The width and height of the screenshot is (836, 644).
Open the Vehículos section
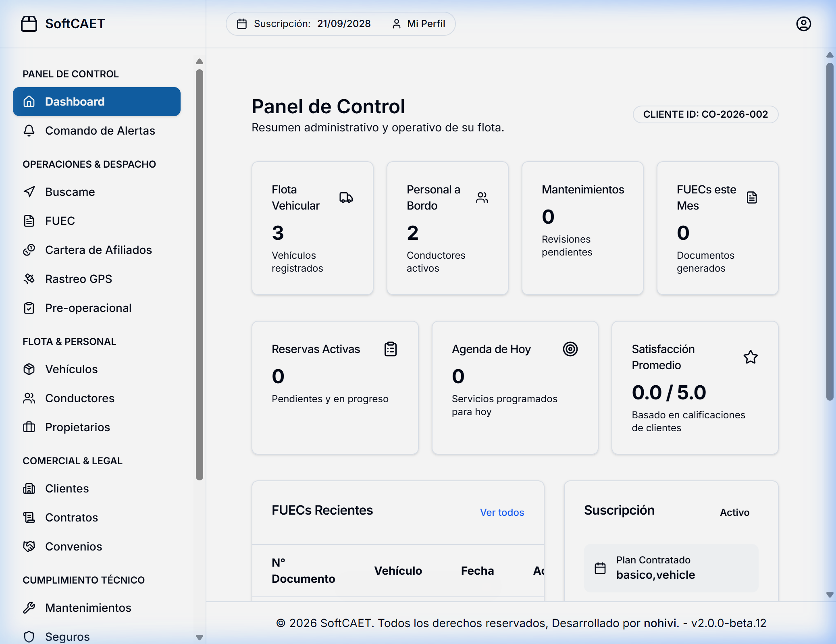(x=71, y=369)
